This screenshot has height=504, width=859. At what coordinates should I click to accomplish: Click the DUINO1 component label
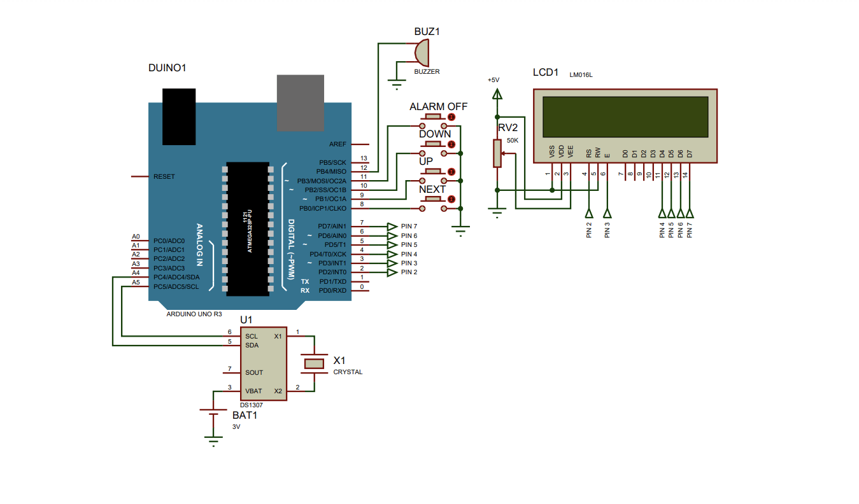click(167, 68)
